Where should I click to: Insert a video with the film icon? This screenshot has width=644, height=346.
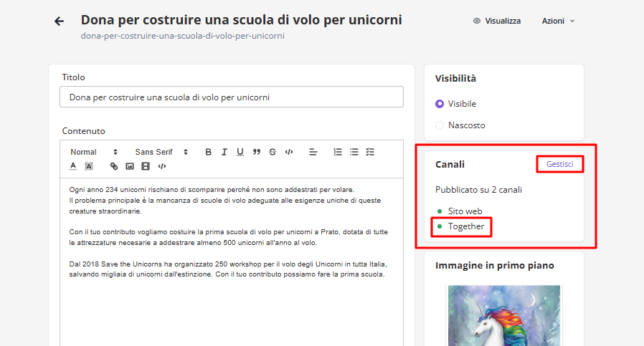(146, 166)
